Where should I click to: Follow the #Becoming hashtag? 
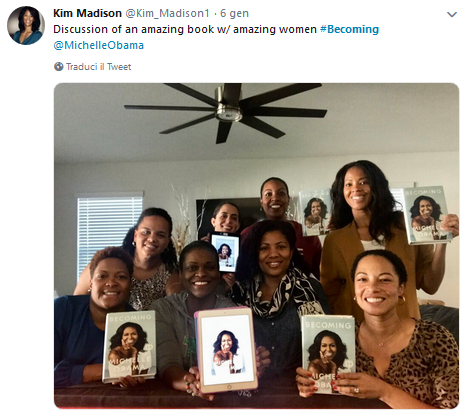click(x=349, y=29)
